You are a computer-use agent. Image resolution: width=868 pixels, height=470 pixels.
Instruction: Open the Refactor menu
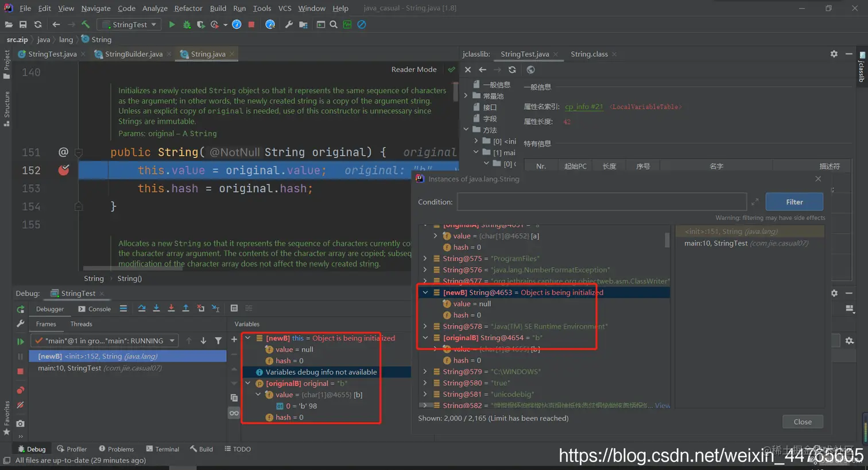[188, 8]
